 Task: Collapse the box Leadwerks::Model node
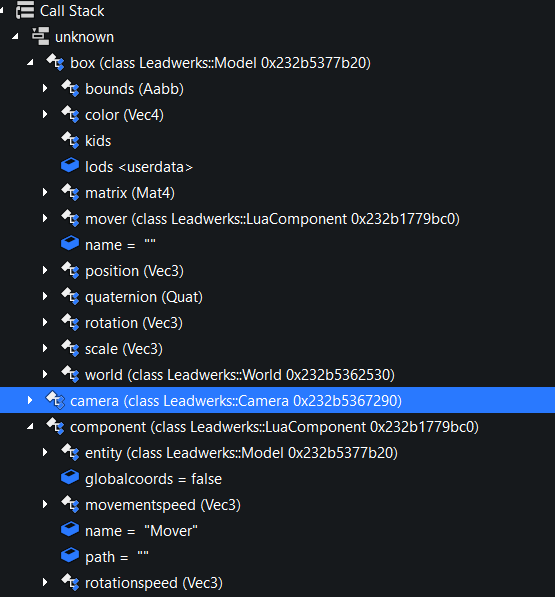(x=30, y=63)
